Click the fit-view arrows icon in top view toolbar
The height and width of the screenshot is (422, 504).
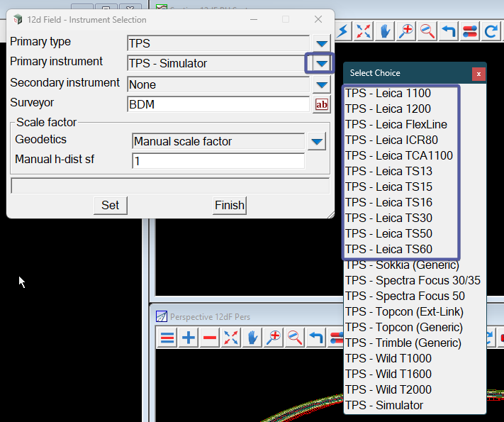tap(364, 31)
